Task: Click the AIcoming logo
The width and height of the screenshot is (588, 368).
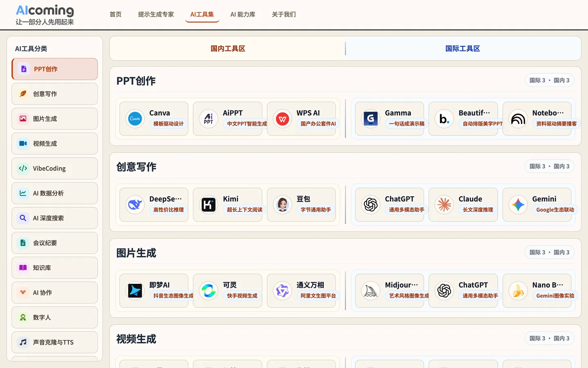Action: (45, 15)
